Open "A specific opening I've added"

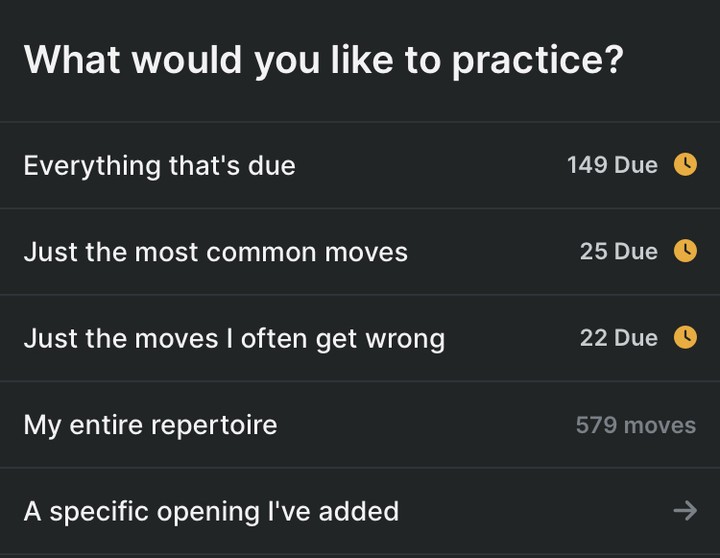(211, 511)
